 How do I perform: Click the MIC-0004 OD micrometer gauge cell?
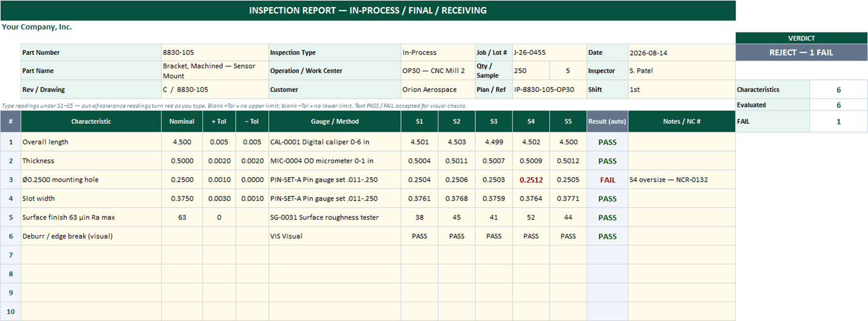335,161
